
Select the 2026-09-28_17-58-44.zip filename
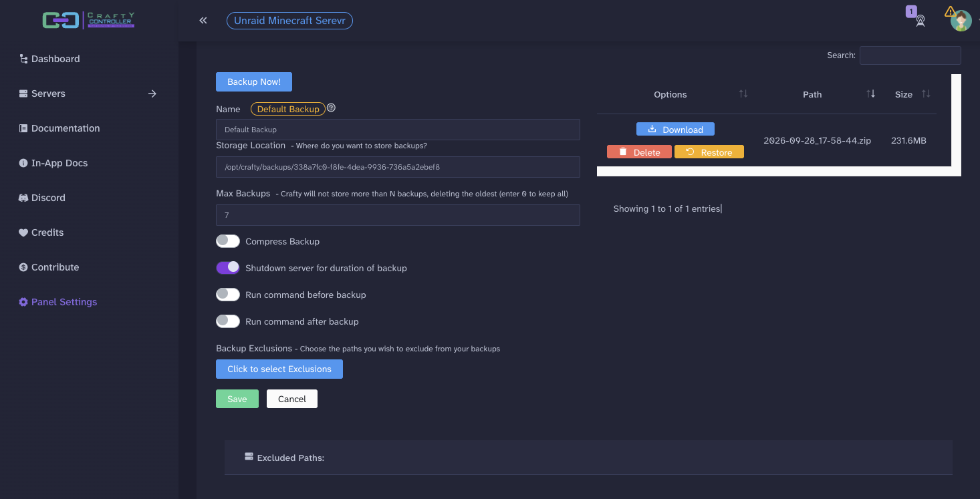tap(817, 141)
